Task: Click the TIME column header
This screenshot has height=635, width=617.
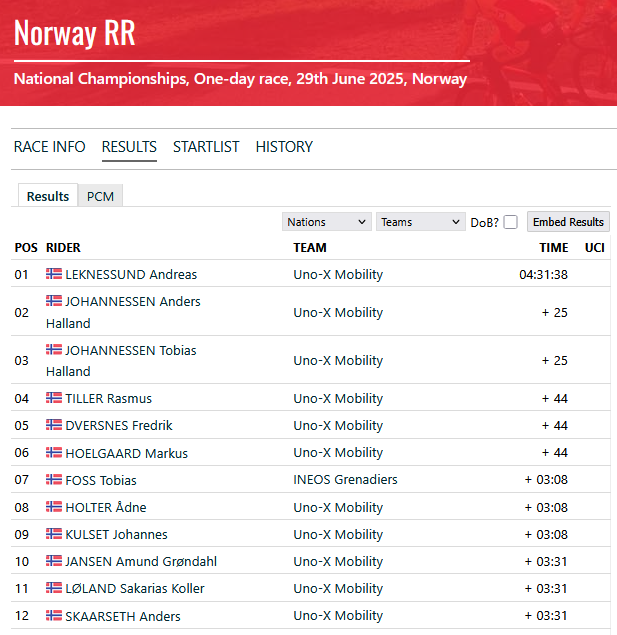Action: [553, 247]
